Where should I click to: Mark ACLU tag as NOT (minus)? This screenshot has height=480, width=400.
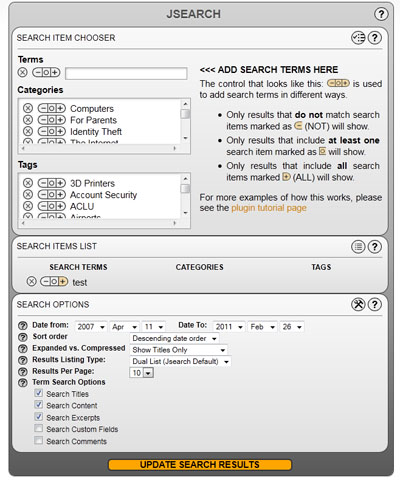pos(43,206)
